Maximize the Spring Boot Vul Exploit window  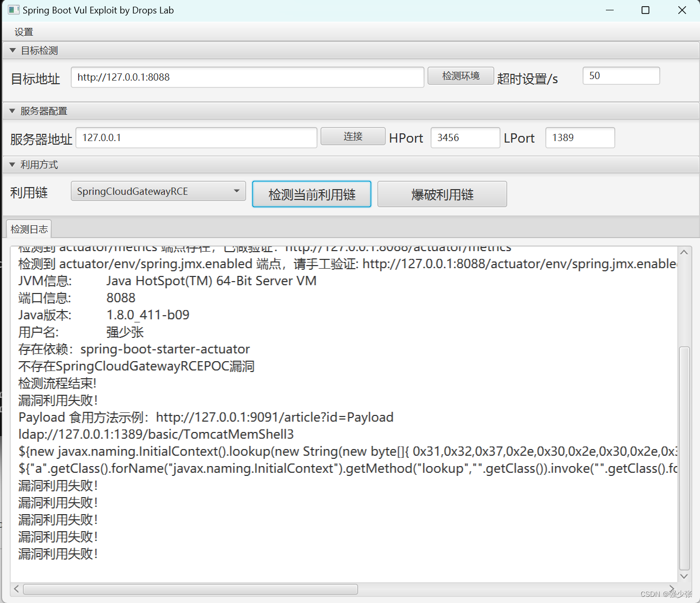645,10
